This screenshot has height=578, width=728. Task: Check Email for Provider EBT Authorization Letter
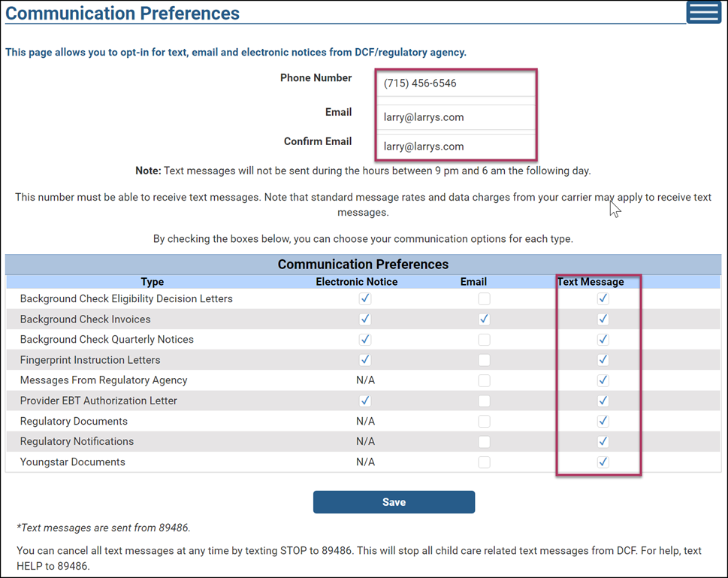point(485,401)
